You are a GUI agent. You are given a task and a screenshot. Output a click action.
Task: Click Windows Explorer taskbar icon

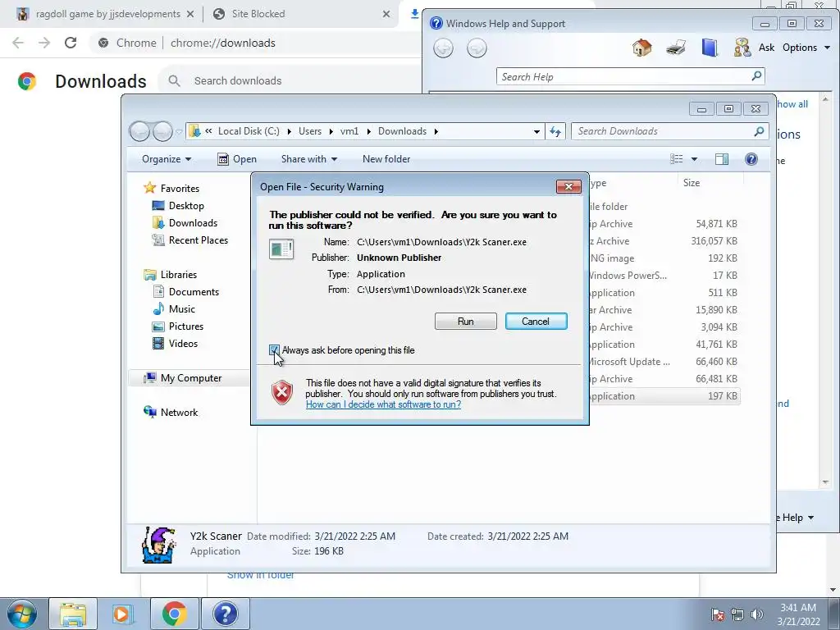click(73, 614)
